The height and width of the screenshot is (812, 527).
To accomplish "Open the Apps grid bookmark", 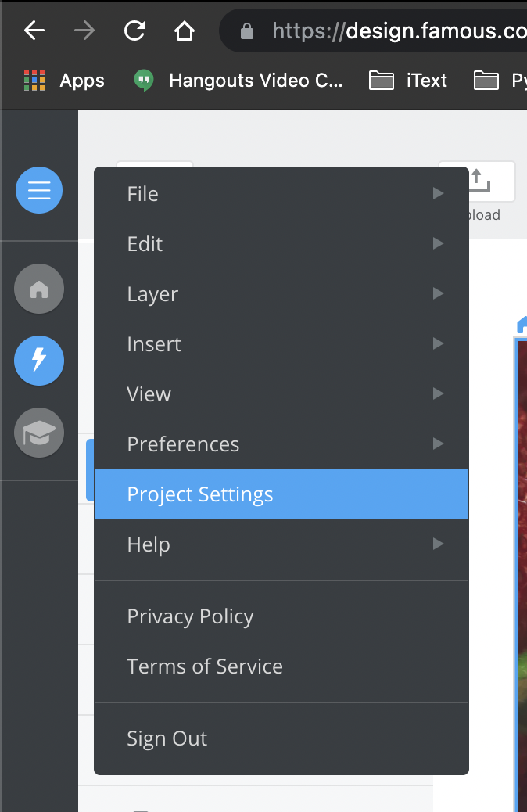I will (64, 81).
